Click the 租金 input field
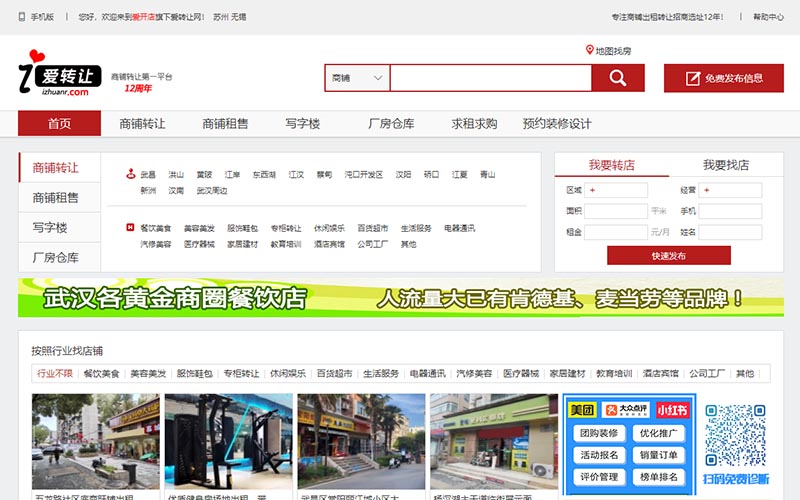Screen dimensions: 800x500 click(616, 232)
